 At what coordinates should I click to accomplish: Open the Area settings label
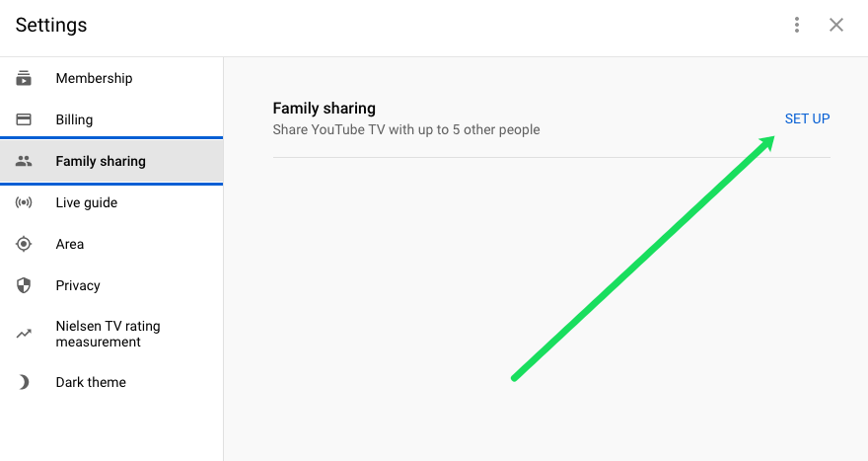pyautogui.click(x=70, y=245)
